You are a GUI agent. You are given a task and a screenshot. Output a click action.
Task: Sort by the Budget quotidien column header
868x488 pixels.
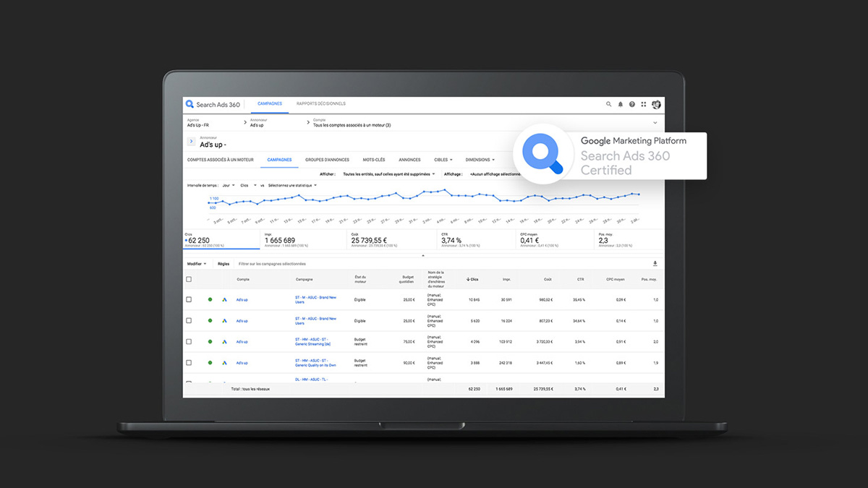[x=408, y=279]
